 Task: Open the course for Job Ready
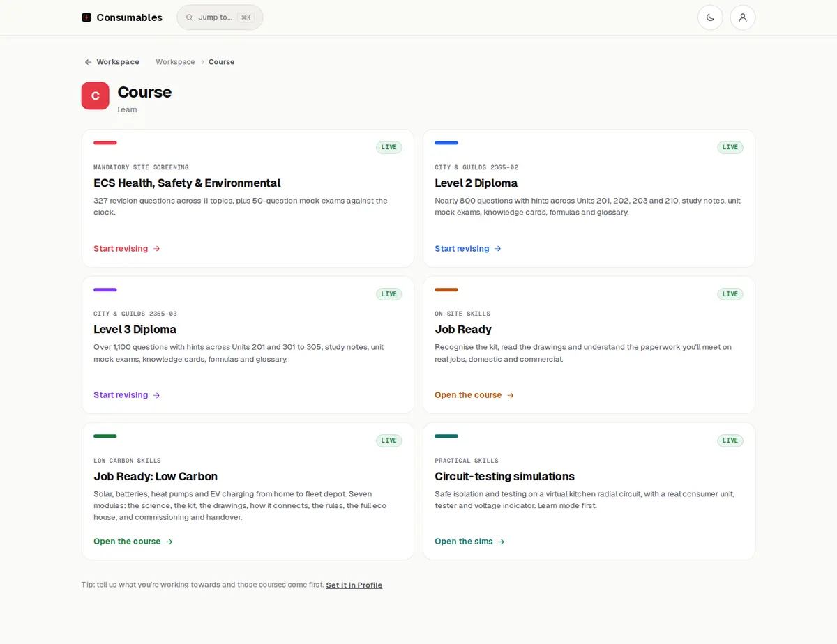click(x=474, y=395)
